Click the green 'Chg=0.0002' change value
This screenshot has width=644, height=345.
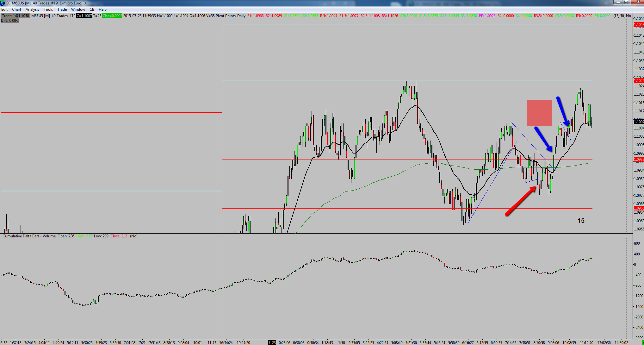pos(112,16)
